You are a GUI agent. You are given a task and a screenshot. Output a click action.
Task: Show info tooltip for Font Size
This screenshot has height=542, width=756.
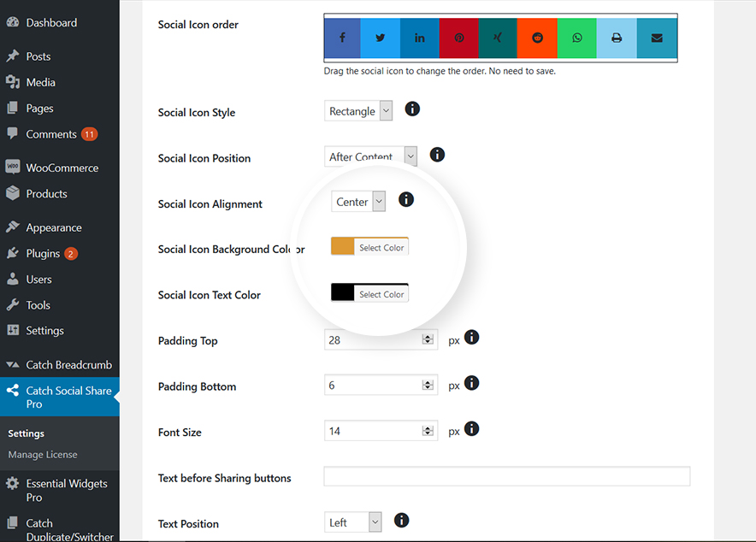[x=471, y=429]
